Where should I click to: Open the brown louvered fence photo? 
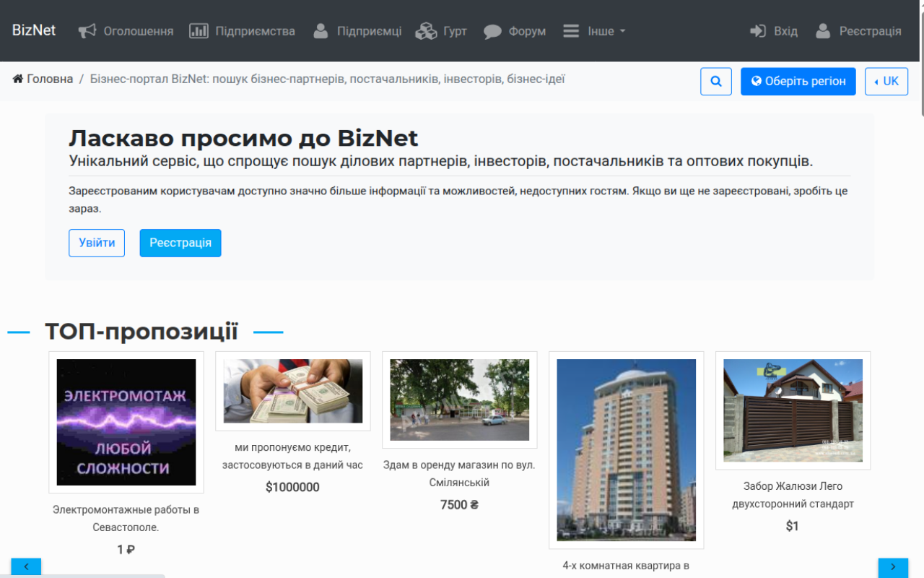(793, 410)
